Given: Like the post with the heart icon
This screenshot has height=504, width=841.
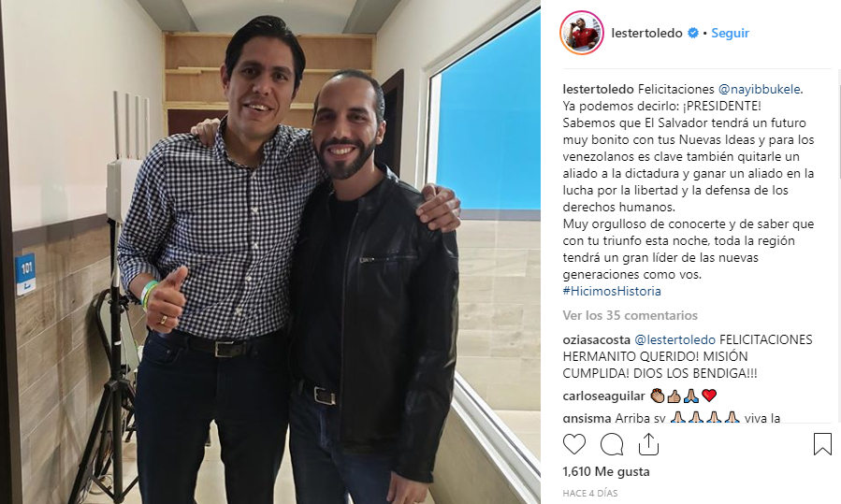Looking at the screenshot, I should [x=573, y=444].
